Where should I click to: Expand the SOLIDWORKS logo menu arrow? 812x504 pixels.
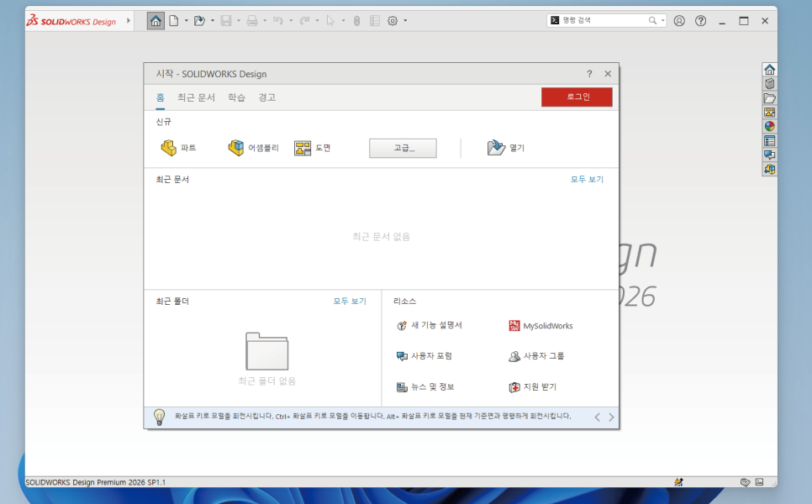129,21
